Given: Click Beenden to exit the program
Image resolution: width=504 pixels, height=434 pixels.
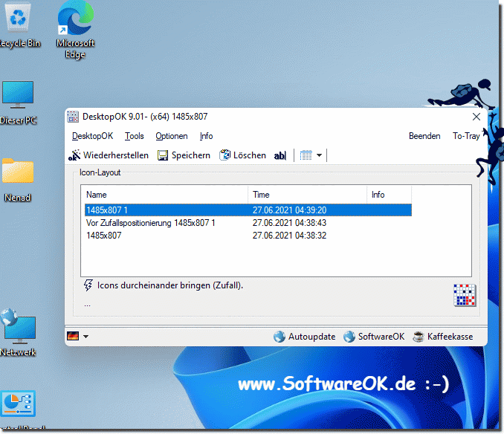Looking at the screenshot, I should coord(424,136).
